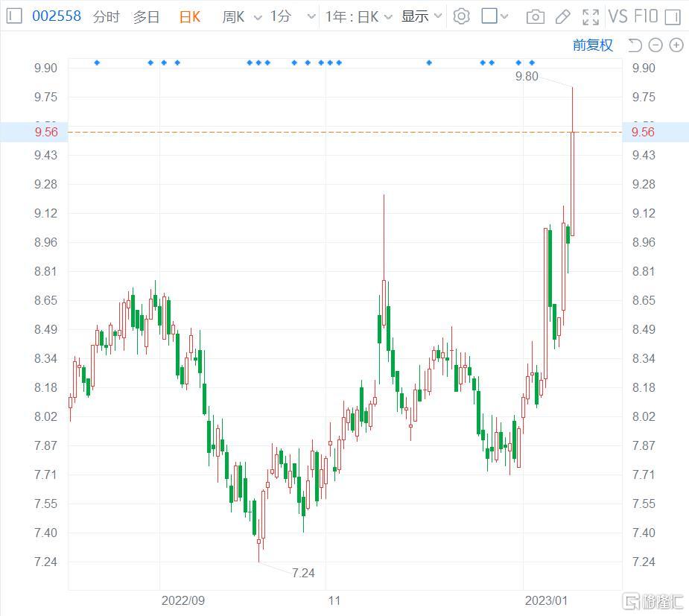Zoom in chart with plus icon
This screenshot has height=616, width=689.
point(676,45)
